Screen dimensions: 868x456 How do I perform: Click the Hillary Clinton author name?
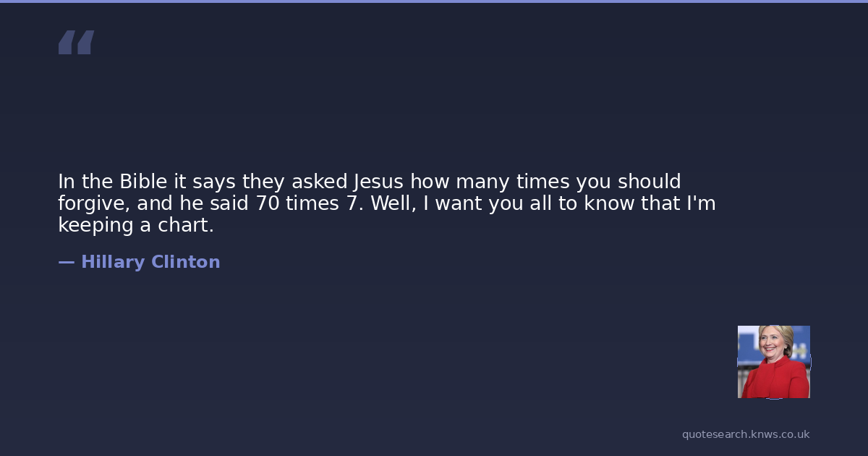[150, 262]
